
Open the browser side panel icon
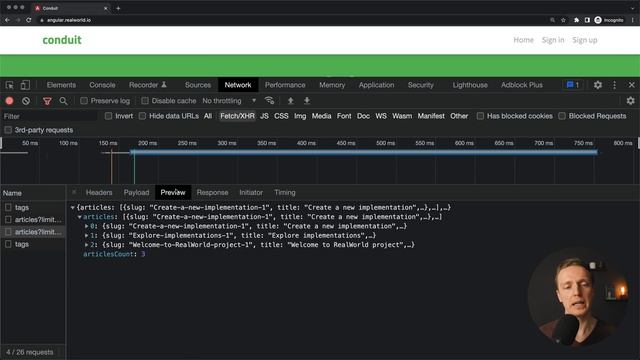[x=587, y=20]
